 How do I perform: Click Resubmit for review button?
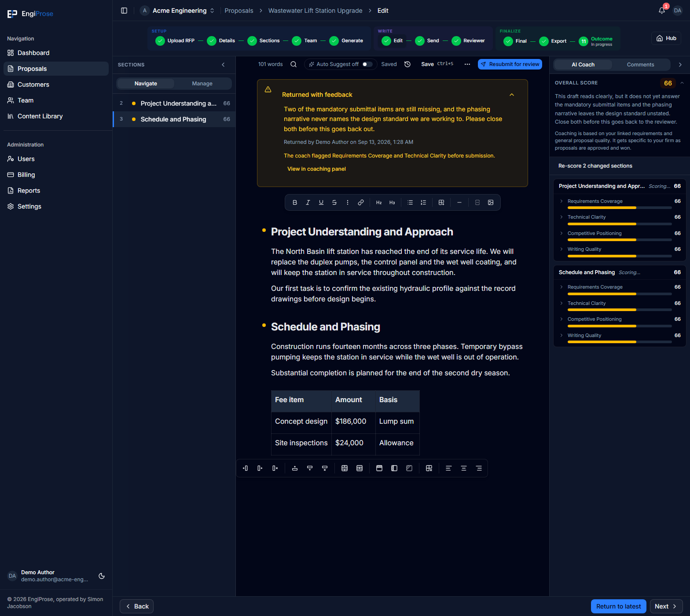510,64
